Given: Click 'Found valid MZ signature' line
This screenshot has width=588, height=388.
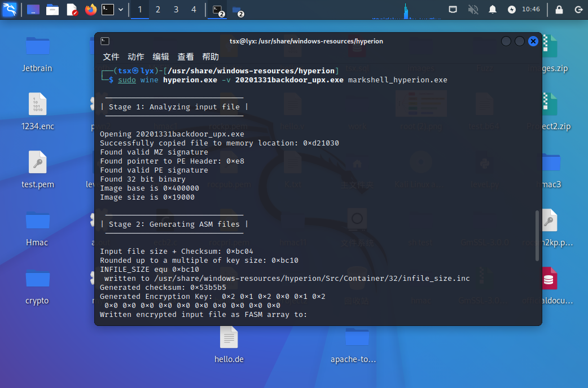Looking at the screenshot, I should (154, 152).
